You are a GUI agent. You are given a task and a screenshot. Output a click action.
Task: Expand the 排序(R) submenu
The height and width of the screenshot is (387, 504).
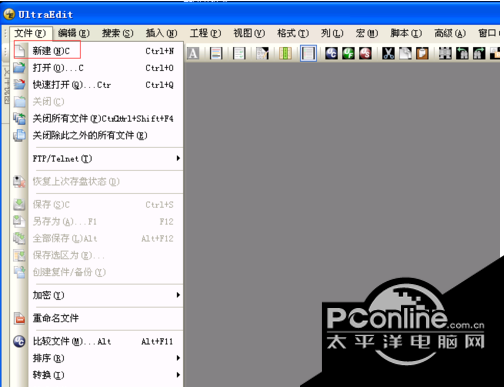[x=97, y=358]
